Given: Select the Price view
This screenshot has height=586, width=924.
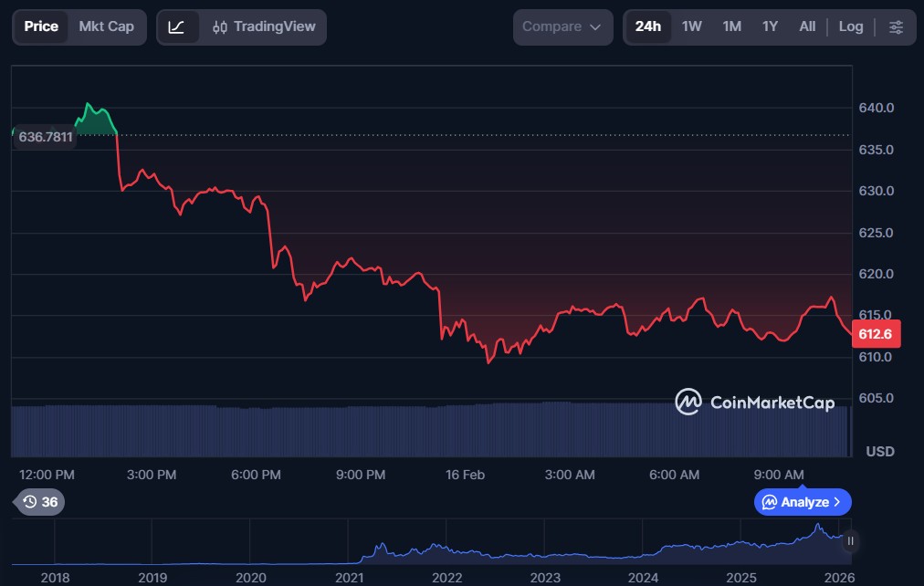Looking at the screenshot, I should pos(41,27).
